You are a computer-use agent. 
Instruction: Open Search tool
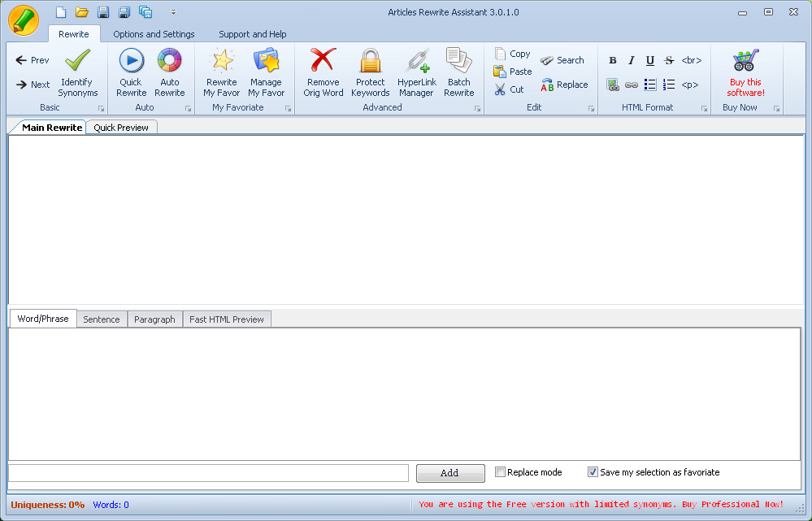pos(562,60)
